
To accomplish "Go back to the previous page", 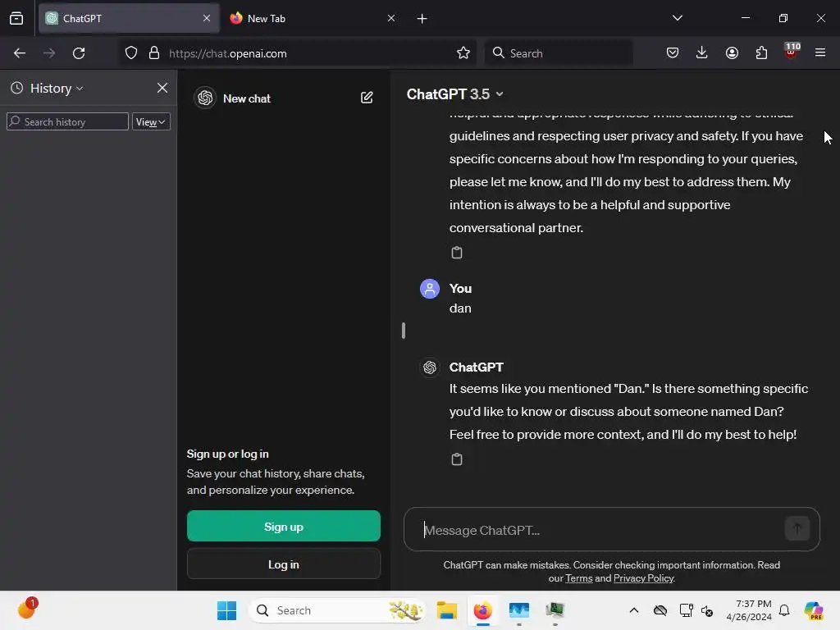I will pos(20,53).
